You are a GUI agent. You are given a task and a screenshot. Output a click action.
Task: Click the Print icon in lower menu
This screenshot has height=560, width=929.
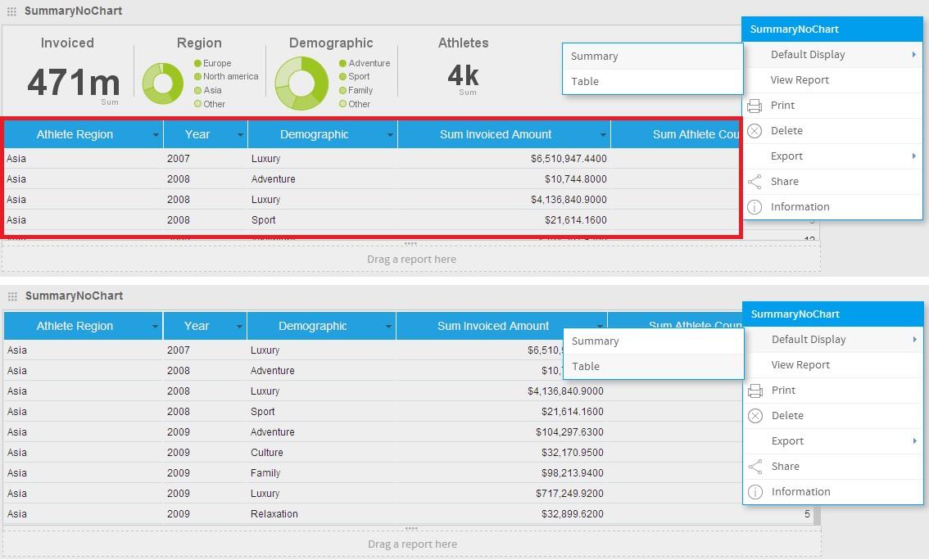[755, 391]
